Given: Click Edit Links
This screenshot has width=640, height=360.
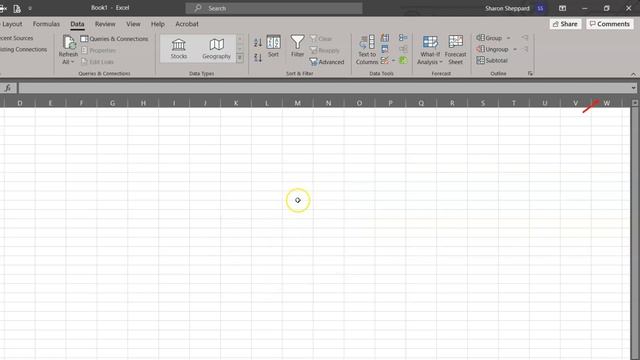Looking at the screenshot, I should [97, 62].
